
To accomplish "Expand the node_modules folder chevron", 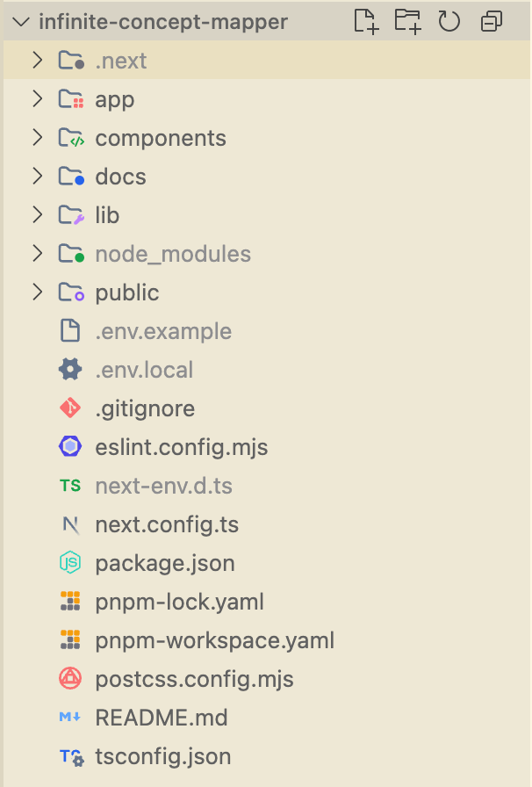I will pos(37,254).
